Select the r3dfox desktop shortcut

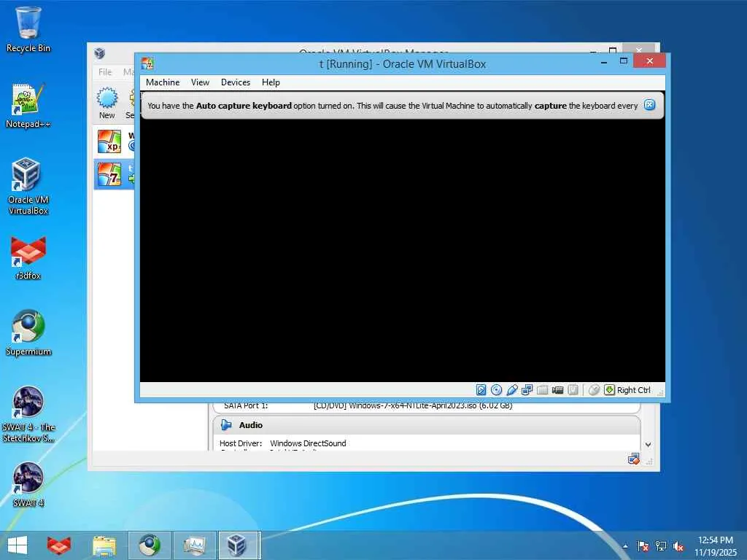[x=28, y=257]
